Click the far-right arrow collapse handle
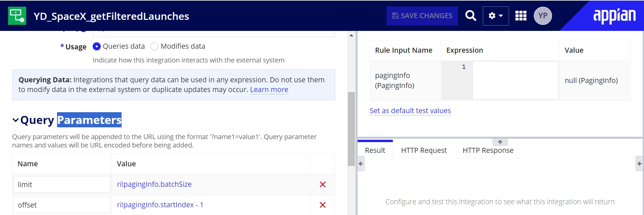 click(x=639, y=164)
